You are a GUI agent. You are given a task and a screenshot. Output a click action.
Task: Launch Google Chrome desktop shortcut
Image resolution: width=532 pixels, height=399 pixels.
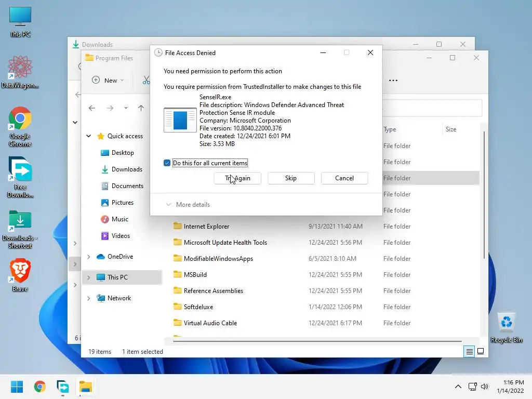pos(20,127)
